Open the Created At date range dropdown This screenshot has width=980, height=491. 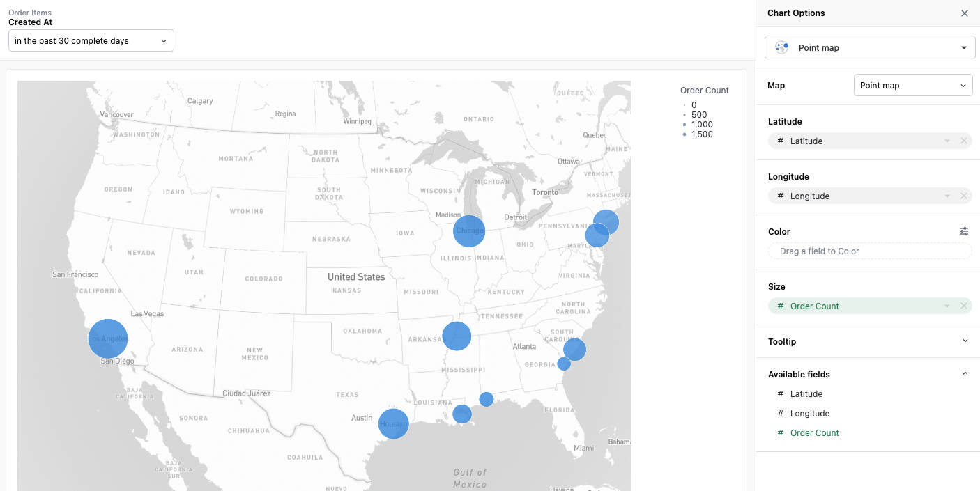pos(91,41)
